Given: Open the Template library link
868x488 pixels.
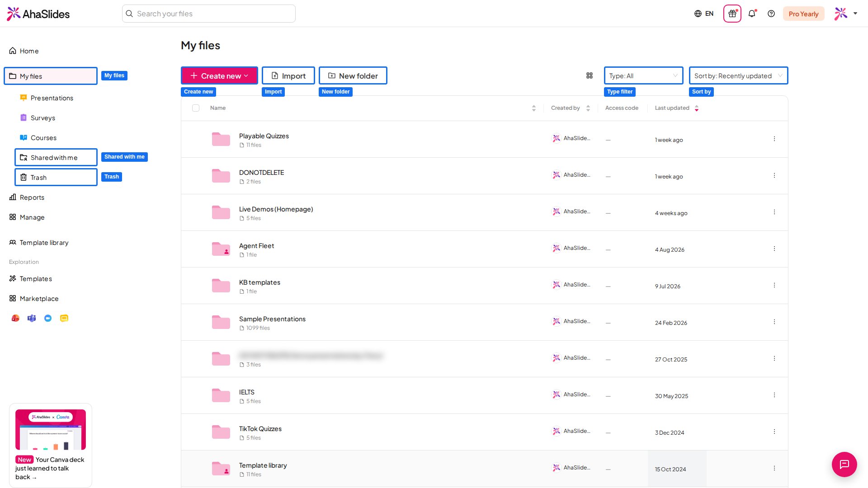Looking at the screenshot, I should click(x=39, y=243).
